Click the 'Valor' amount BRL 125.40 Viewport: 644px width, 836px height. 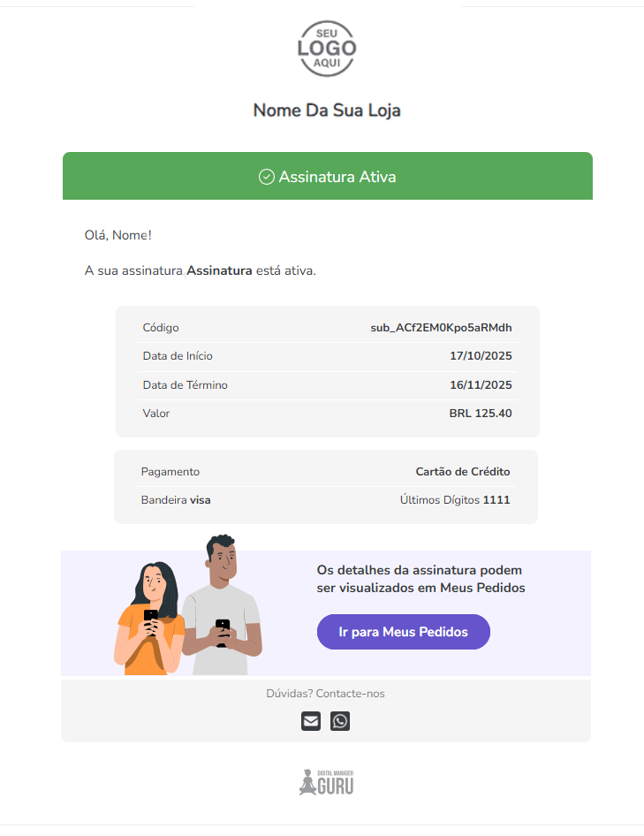click(481, 413)
